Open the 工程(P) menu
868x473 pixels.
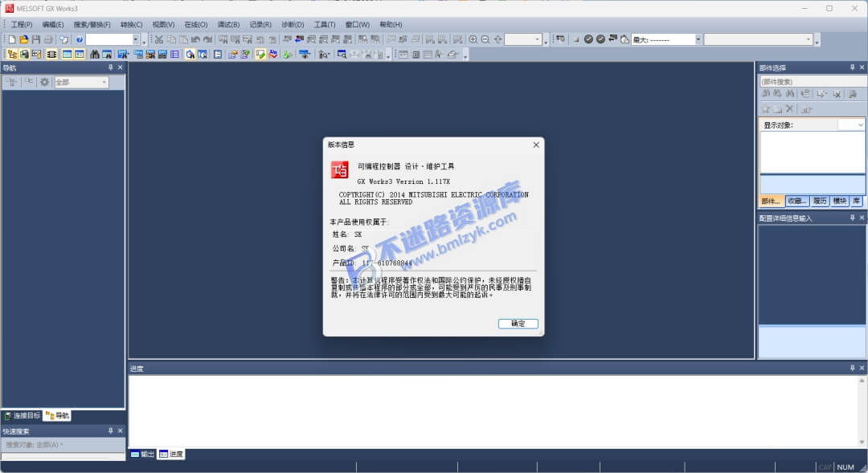pos(21,24)
